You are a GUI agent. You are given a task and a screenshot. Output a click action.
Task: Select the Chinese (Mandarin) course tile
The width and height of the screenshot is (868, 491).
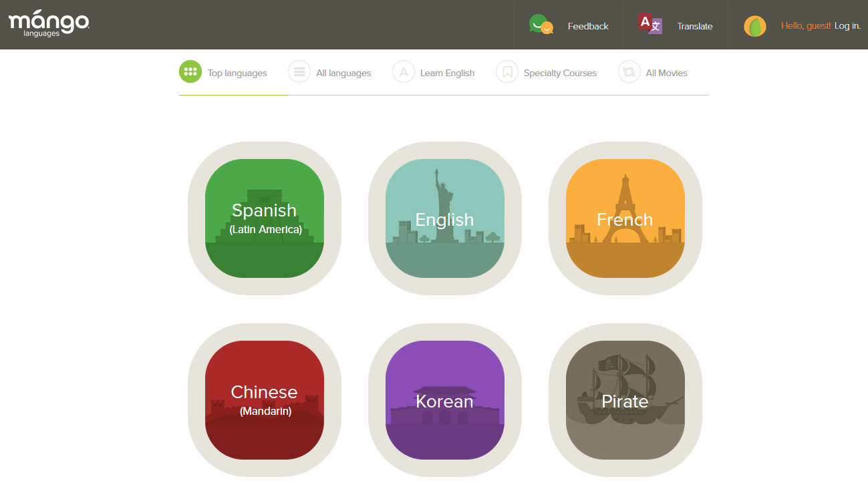click(x=265, y=400)
